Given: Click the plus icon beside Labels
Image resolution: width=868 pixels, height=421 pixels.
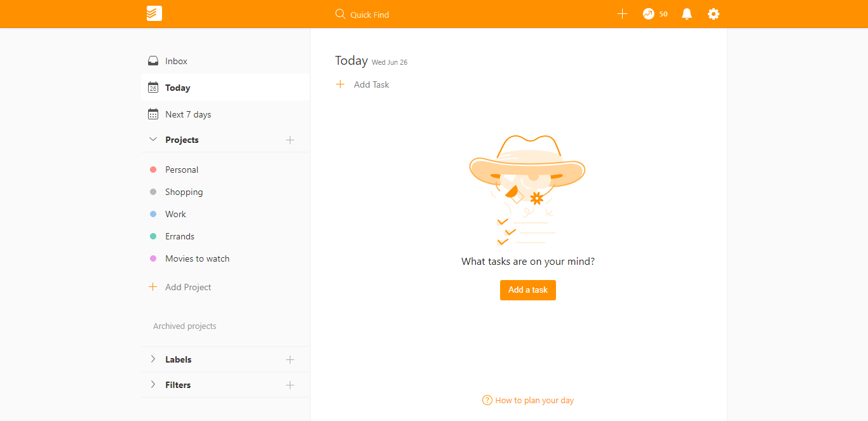Looking at the screenshot, I should coord(290,359).
